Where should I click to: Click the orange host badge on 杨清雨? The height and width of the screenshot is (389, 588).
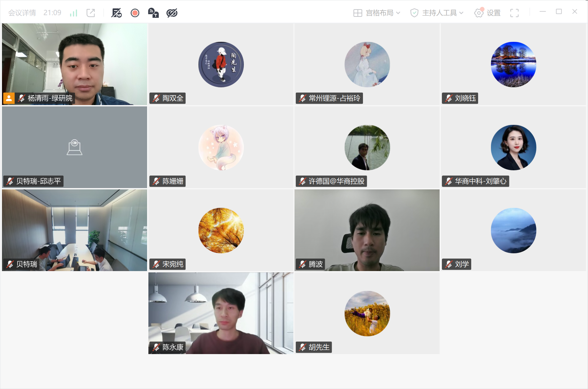click(x=9, y=98)
